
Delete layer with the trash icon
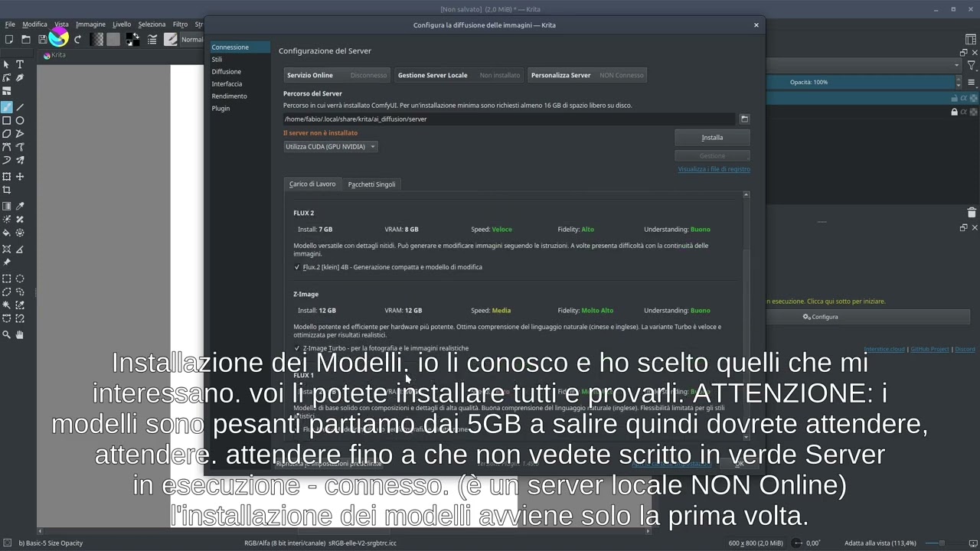coord(972,212)
